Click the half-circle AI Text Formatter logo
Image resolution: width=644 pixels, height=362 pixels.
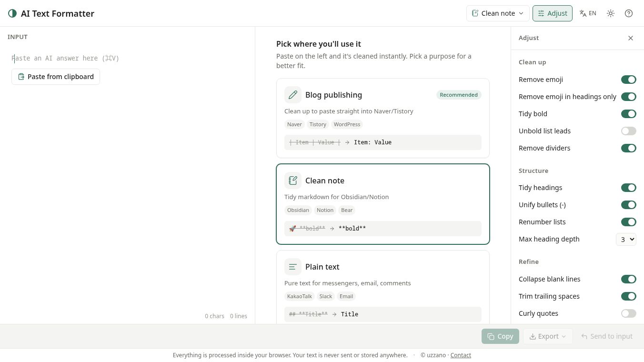pyautogui.click(x=12, y=13)
